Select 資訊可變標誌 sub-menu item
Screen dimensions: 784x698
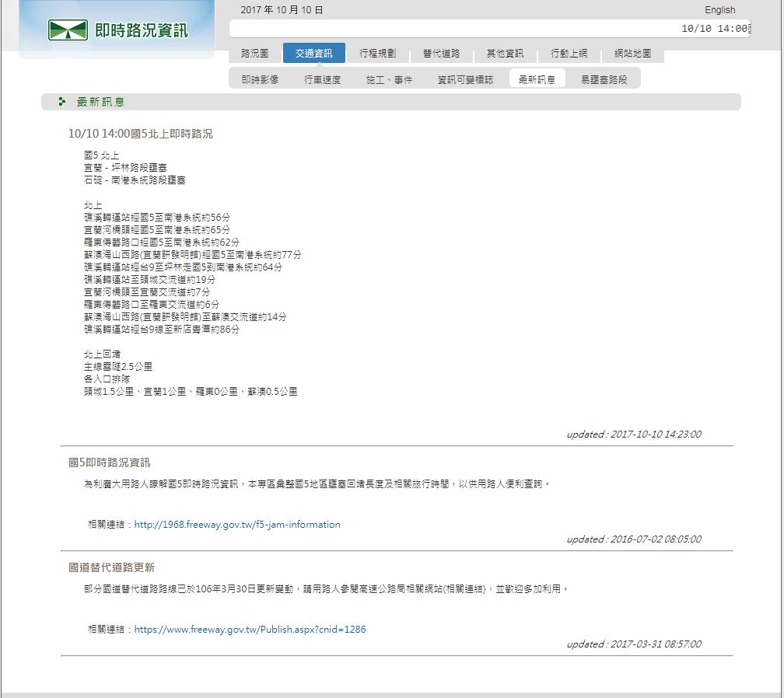tap(465, 79)
